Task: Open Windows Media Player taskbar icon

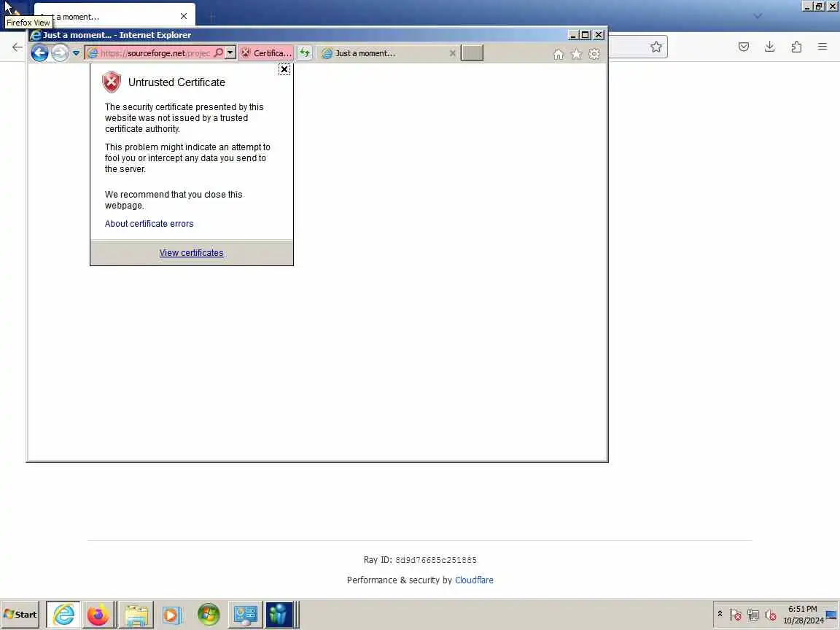Action: pyautogui.click(x=172, y=615)
